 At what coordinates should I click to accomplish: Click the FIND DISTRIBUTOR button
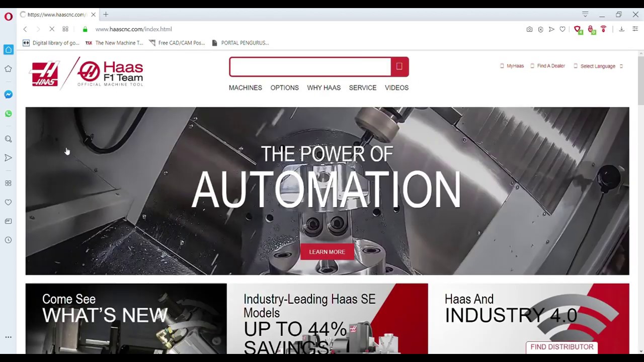[562, 347]
